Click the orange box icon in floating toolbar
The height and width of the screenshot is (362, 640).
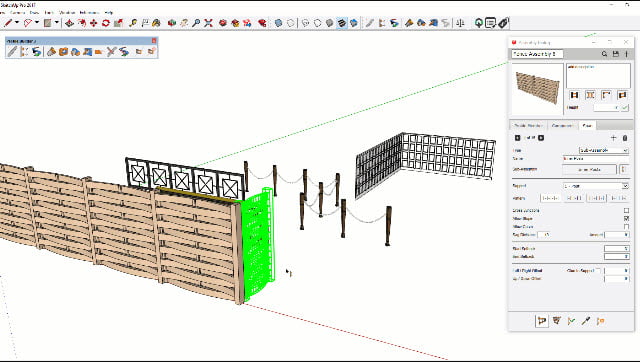pos(63,51)
